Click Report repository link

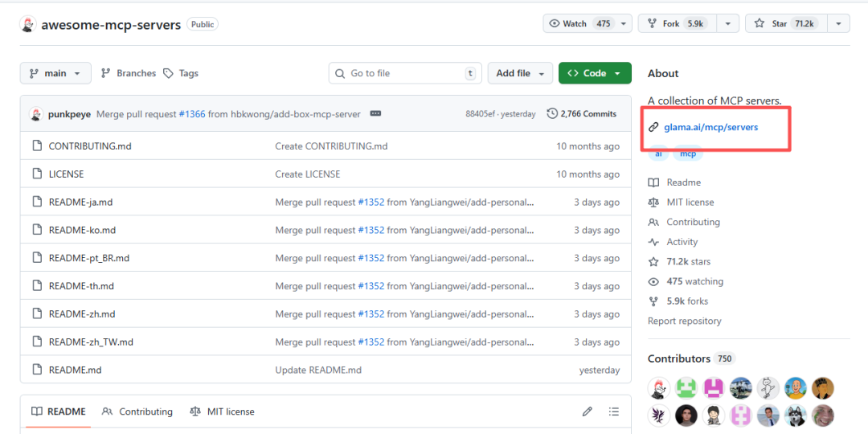[x=685, y=321]
